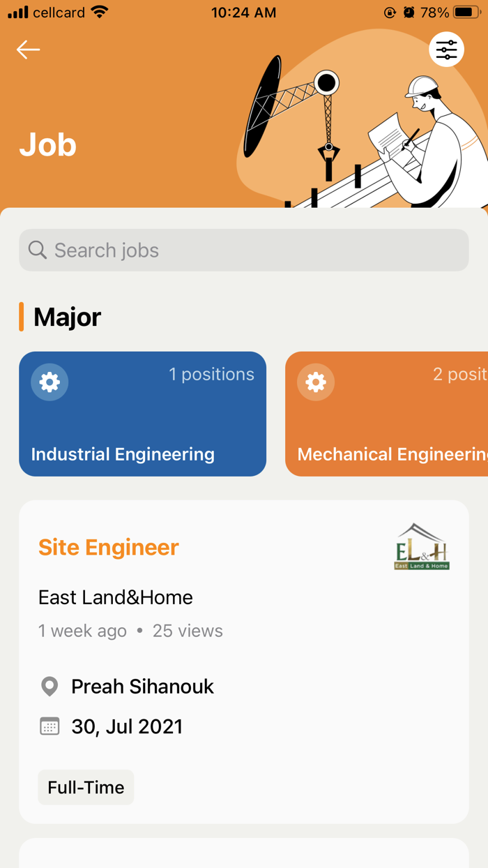Select the Mechanical Engineering major card
This screenshot has width=488, height=868.
pos(390,414)
